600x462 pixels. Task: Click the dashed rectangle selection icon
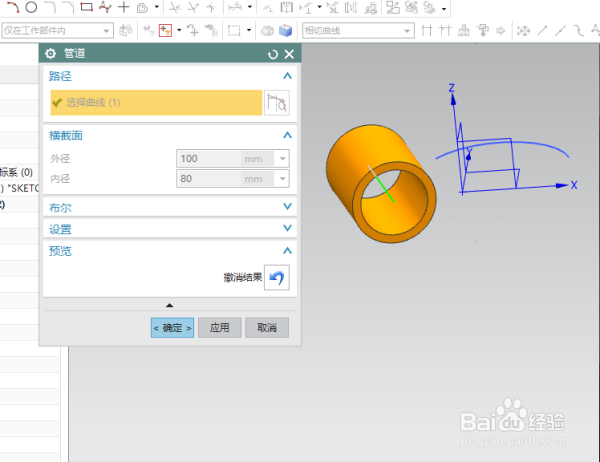pyautogui.click(x=234, y=31)
